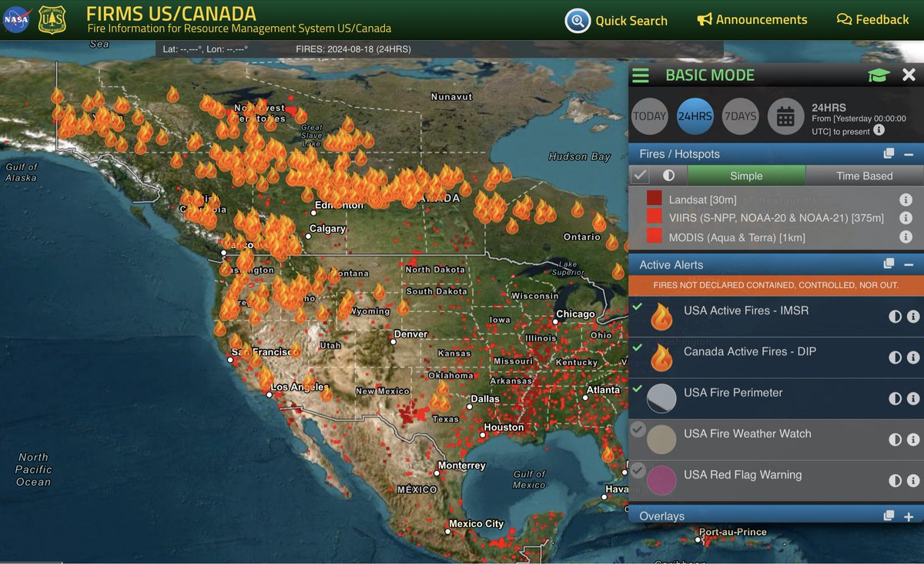
Task: Select the TODAY time range
Action: click(x=650, y=117)
